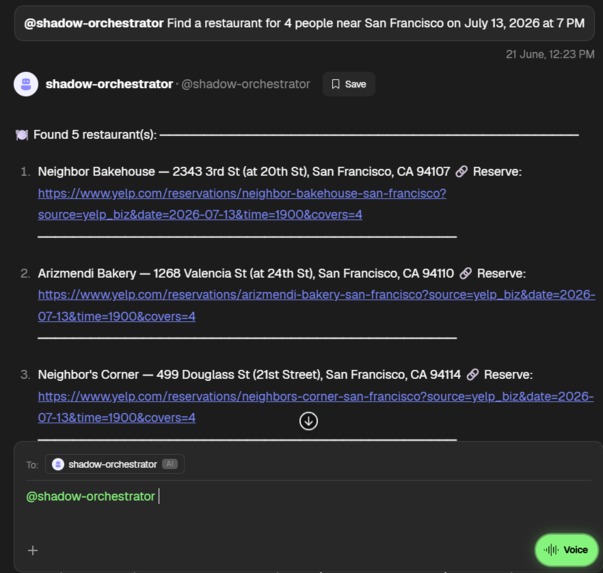Click the chain link icon beside Neighbor Bakehouse
603x573 pixels.
(461, 172)
